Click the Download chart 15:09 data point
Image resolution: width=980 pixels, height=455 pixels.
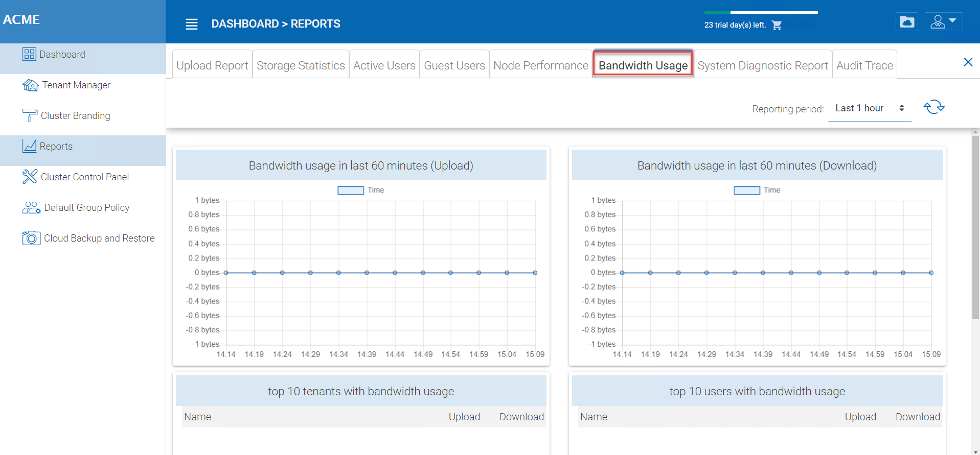pyautogui.click(x=931, y=273)
